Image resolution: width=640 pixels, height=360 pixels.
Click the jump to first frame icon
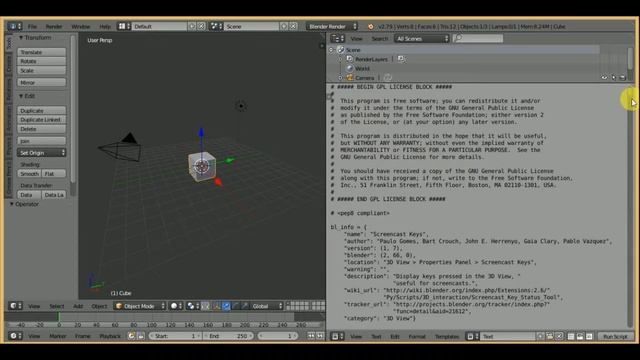pos(311,336)
